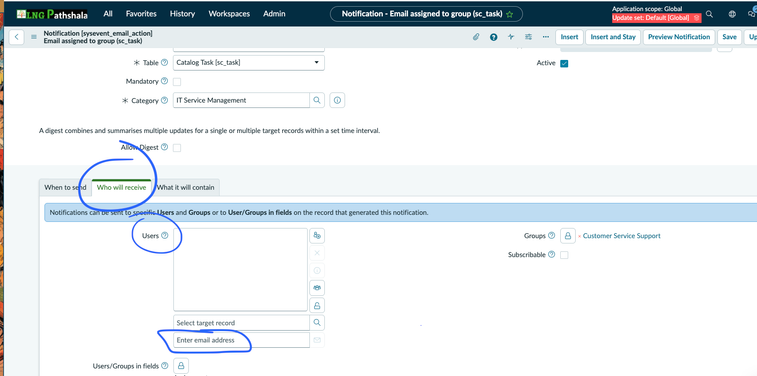Click inside the empty Users list box
The height and width of the screenshot is (376, 757).
point(240,270)
